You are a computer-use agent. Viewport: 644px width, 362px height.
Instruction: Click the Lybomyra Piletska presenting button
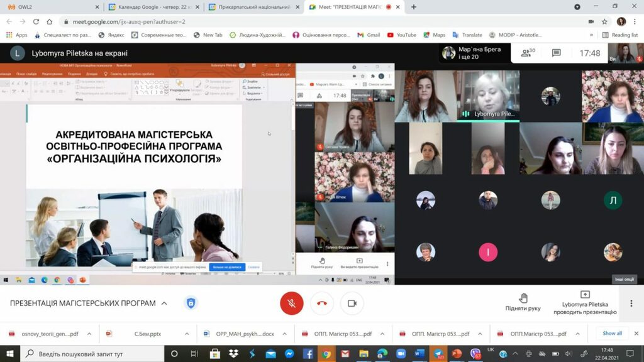pos(585,302)
